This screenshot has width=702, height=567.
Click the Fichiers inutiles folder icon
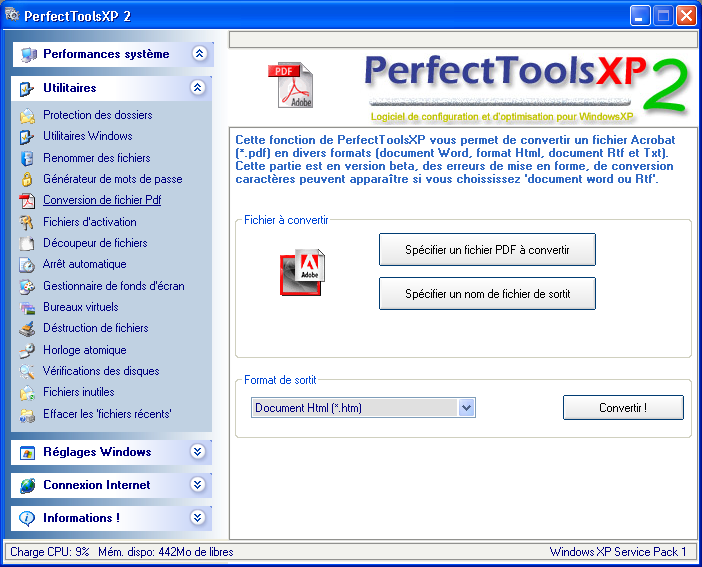(x=27, y=393)
